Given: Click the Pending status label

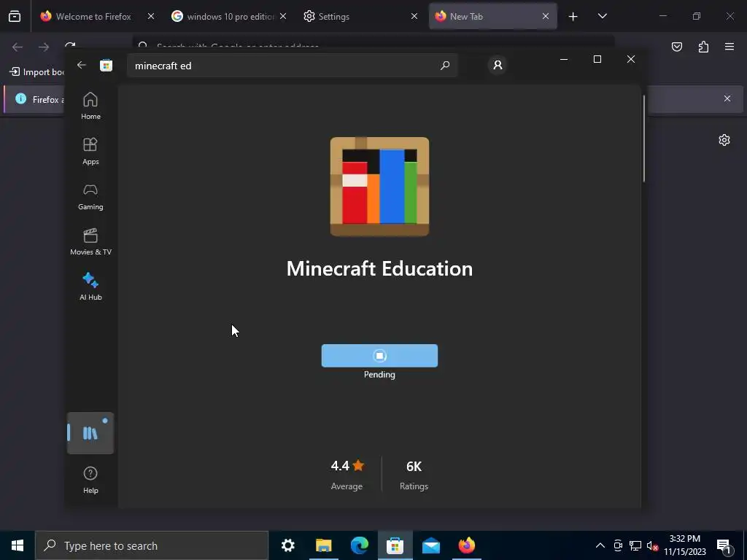Looking at the screenshot, I should pyautogui.click(x=379, y=375).
